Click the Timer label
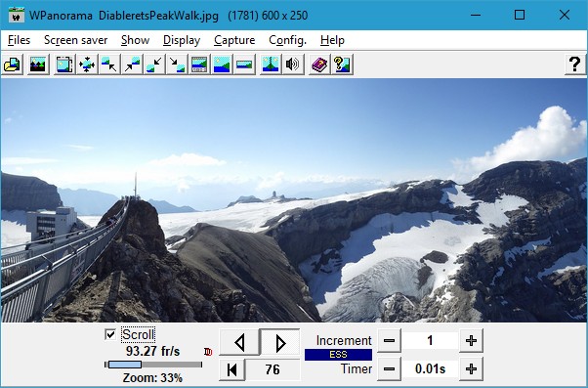Image resolution: width=588 pixels, height=388 pixels. (357, 368)
